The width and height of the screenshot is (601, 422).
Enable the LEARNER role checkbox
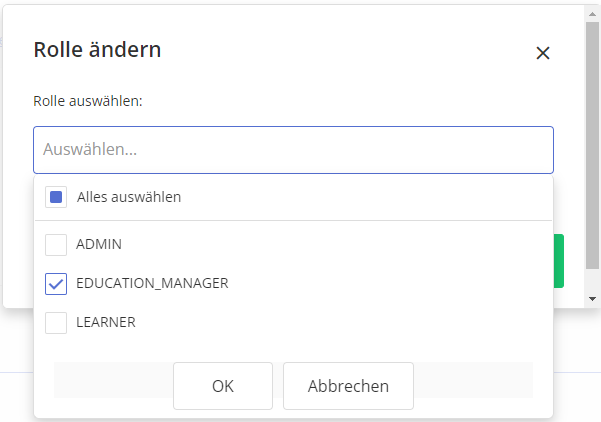(x=56, y=322)
